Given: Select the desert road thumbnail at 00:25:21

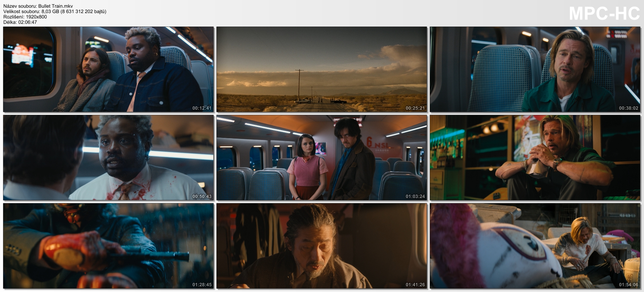Looking at the screenshot, I should 322,69.
